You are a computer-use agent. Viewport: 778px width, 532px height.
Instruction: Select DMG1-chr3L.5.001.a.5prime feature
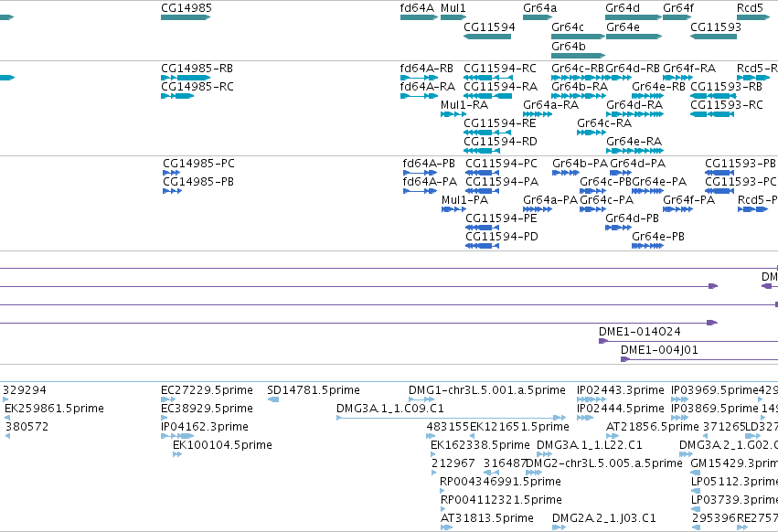click(x=421, y=399)
